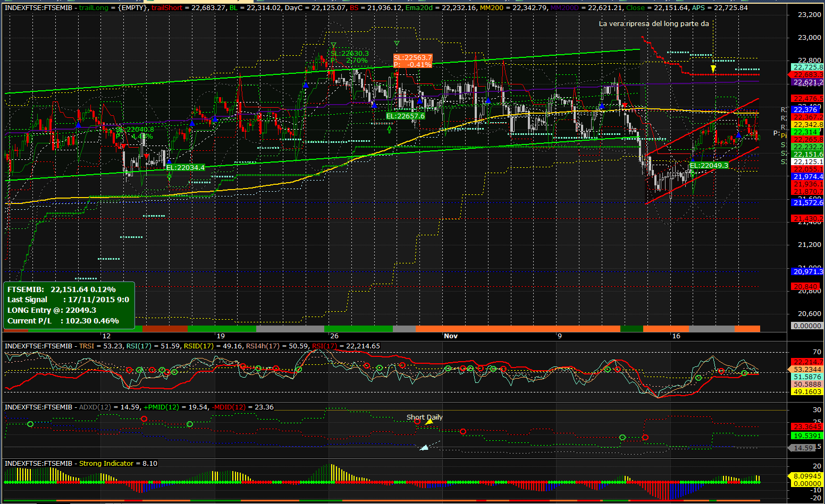Image resolution: width=825 pixels, height=504 pixels.
Task: Select the FTSEMIB: 22,151.64 0.12% info line
Action: (61, 289)
